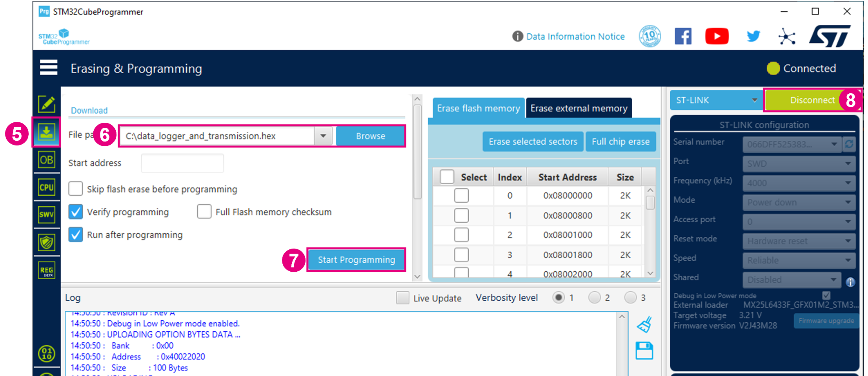The width and height of the screenshot is (868, 376).
Task: Click the Start address input field
Action: coord(182,163)
